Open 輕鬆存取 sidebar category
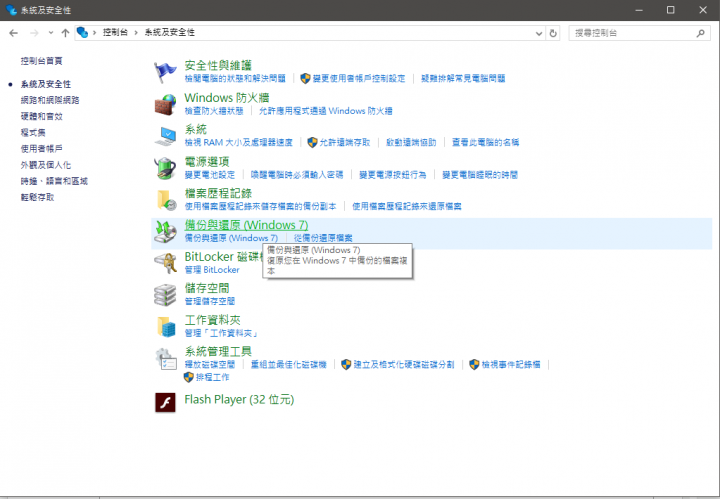Image resolution: width=720 pixels, height=499 pixels. (x=37, y=197)
